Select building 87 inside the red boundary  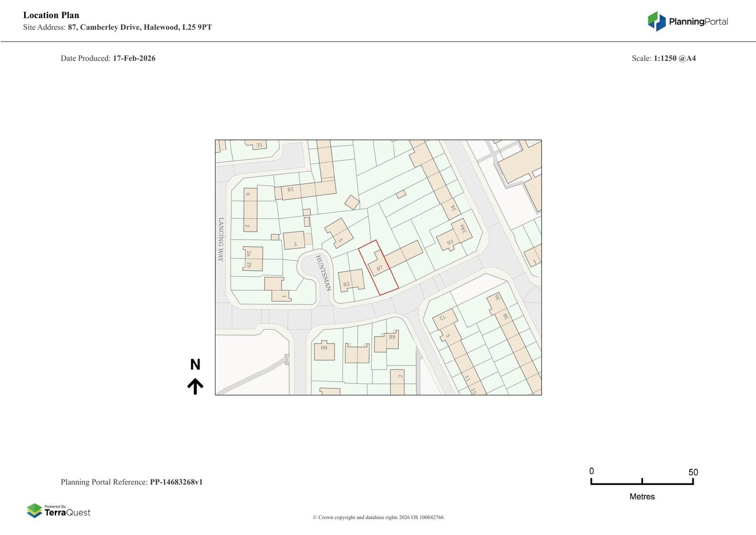pyautogui.click(x=379, y=268)
